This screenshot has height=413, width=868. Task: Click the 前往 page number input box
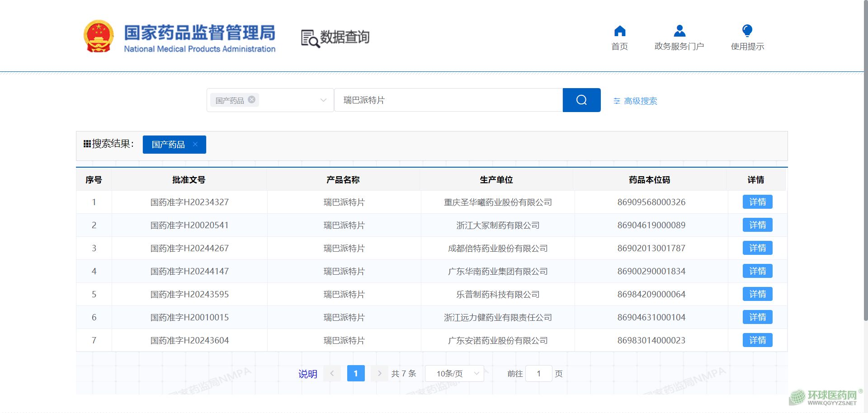[x=538, y=374]
